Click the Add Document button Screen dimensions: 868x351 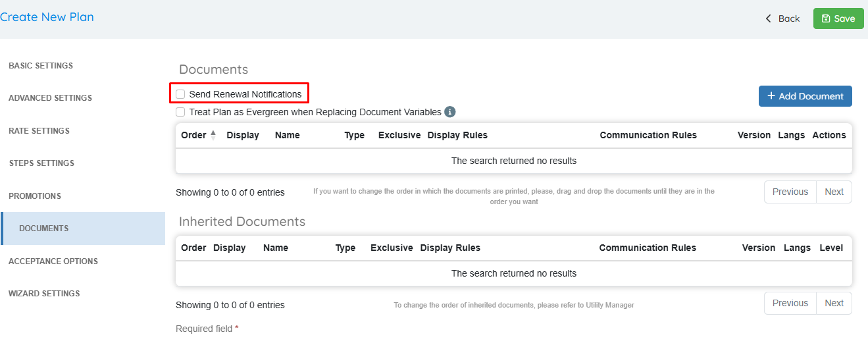(x=805, y=96)
